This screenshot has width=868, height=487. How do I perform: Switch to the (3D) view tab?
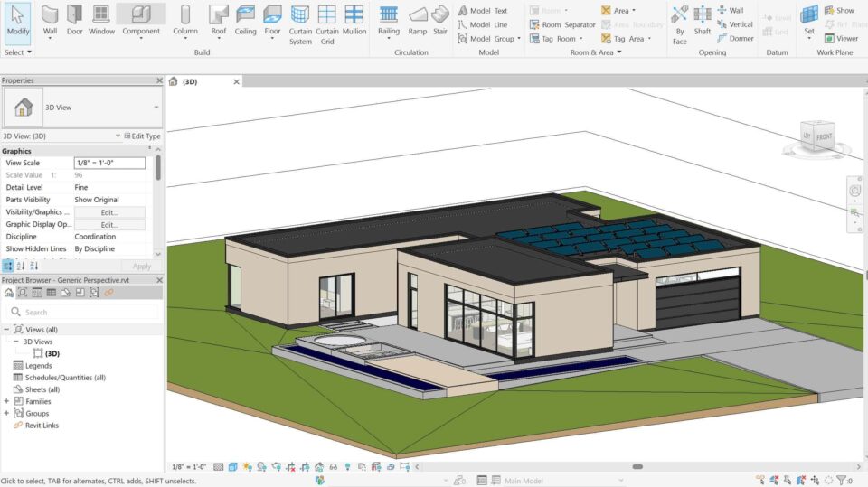[190, 81]
